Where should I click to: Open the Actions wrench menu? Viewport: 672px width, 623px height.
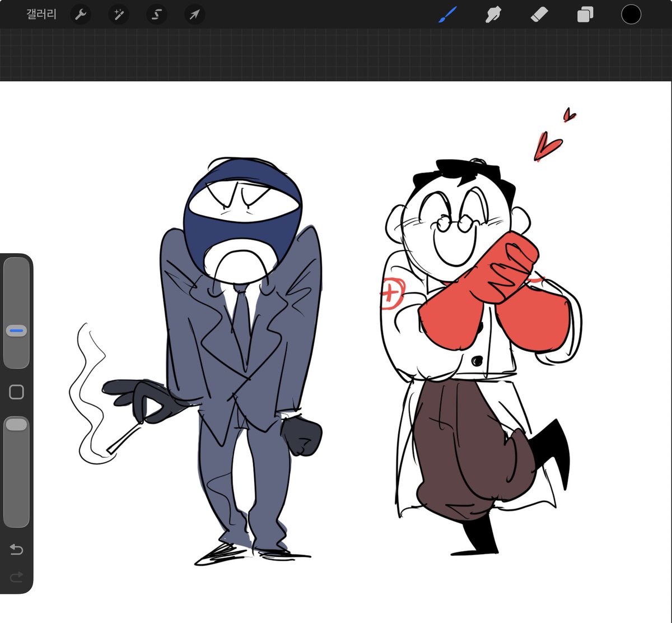81,15
